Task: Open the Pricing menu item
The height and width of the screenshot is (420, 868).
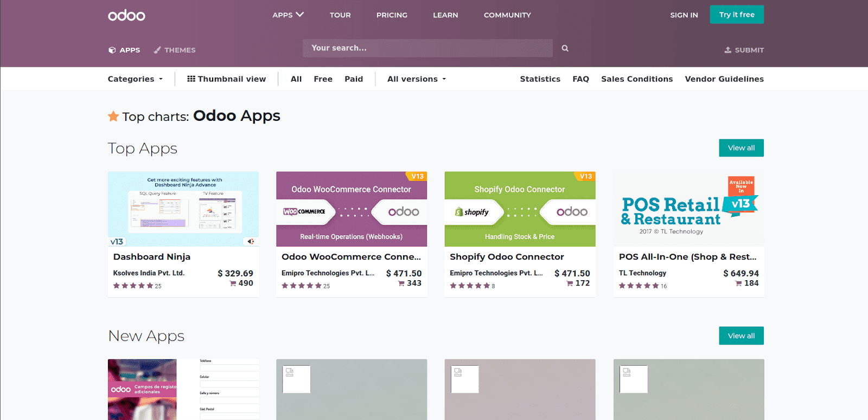Action: point(392,15)
